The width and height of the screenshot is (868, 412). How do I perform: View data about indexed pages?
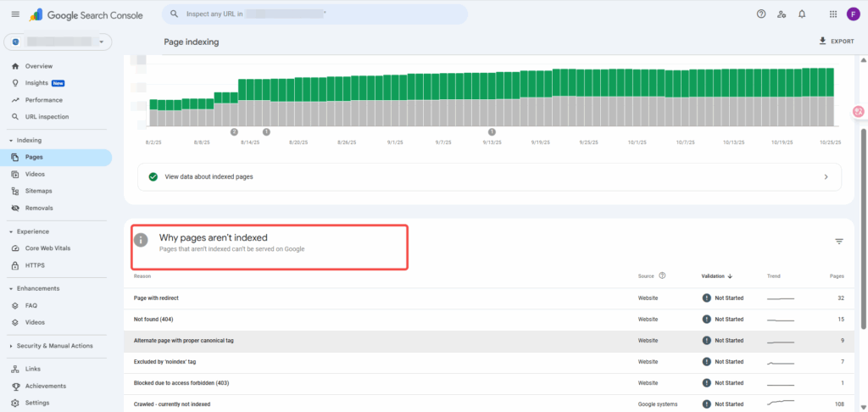tap(489, 176)
